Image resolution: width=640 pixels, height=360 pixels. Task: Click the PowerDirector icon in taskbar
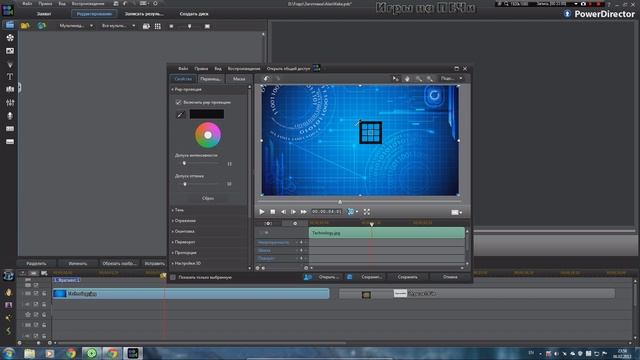coord(133,353)
